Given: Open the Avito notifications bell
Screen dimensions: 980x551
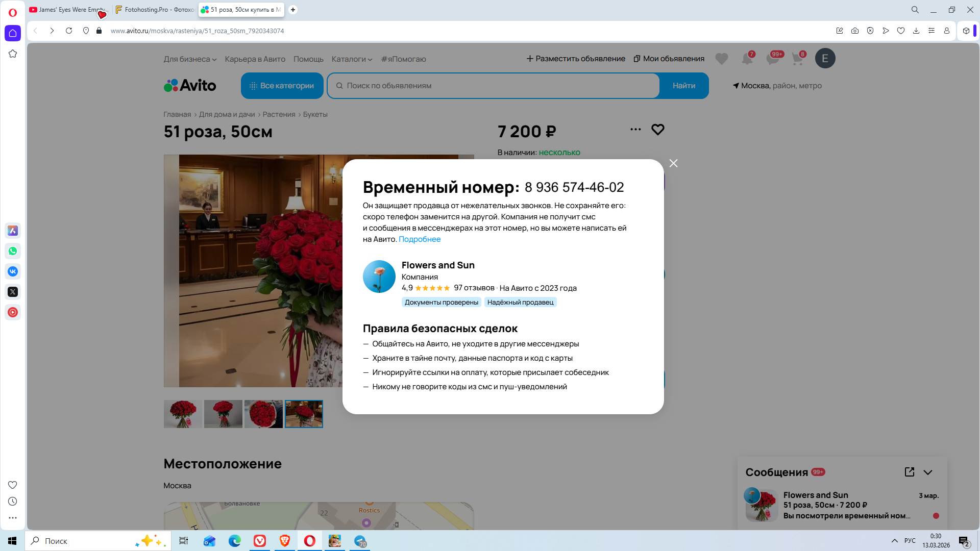Looking at the screenshot, I should pyautogui.click(x=747, y=59).
